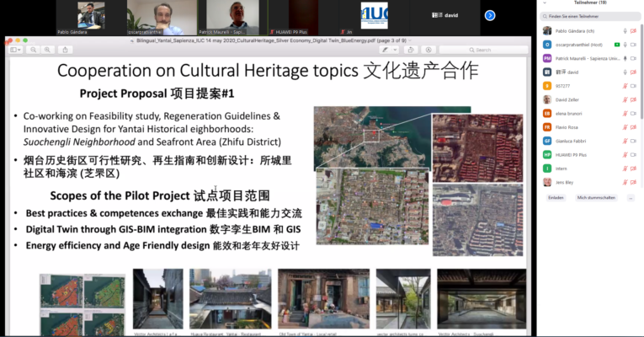The width and height of the screenshot is (644, 337).
Task: Click the Share icon in Preview toolbar
Action: (x=65, y=50)
